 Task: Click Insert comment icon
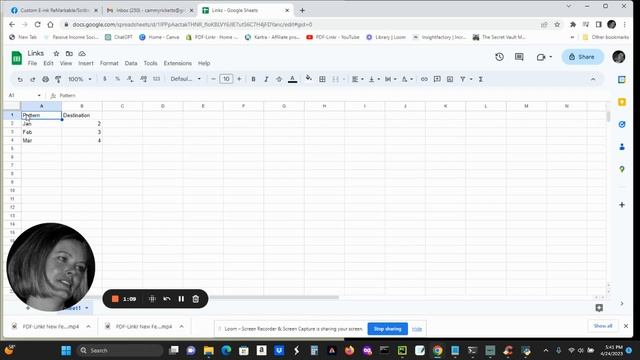click(x=437, y=79)
